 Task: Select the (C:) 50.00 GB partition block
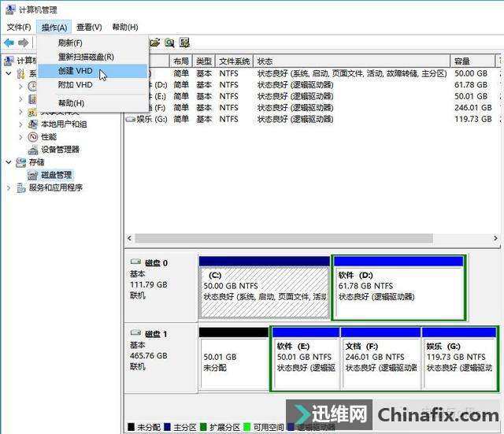(x=265, y=288)
